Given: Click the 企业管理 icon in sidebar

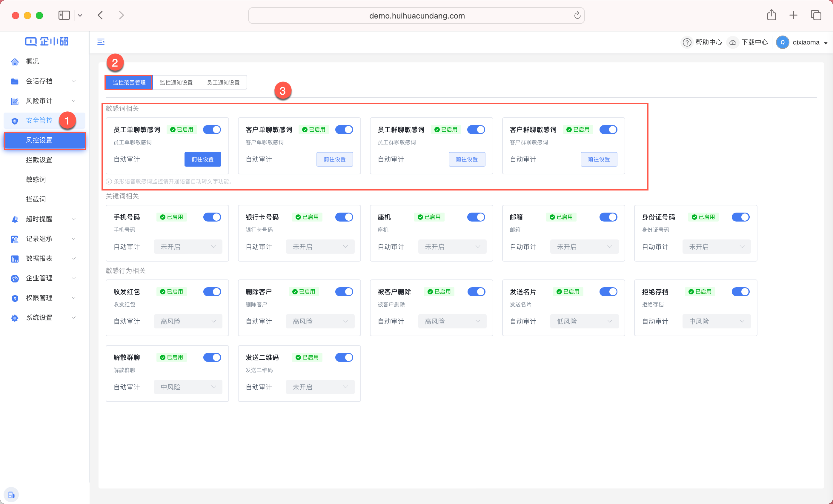Looking at the screenshot, I should (x=15, y=278).
